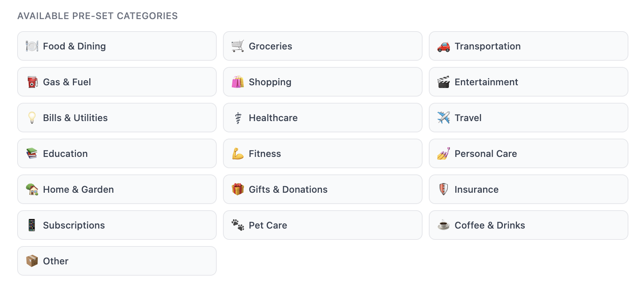Click the shopping cart Groceries icon
Viewport: 644px width, 285px height.
[238, 46]
